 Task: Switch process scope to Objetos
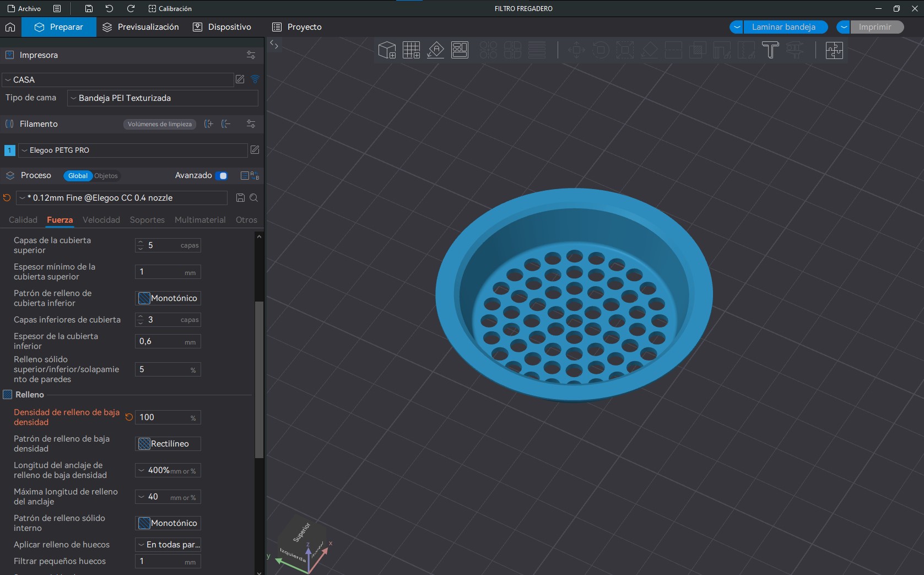tap(106, 176)
